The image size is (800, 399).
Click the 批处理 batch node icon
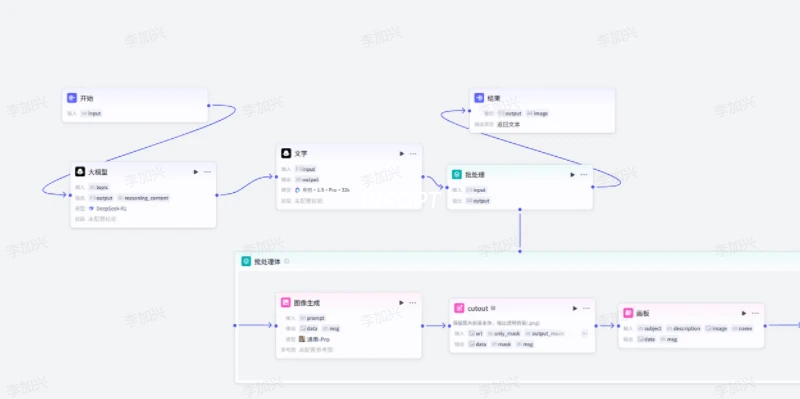457,174
